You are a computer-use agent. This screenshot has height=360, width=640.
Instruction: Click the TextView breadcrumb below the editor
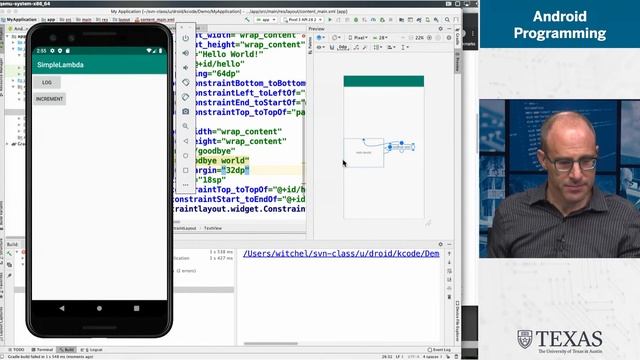point(213,228)
